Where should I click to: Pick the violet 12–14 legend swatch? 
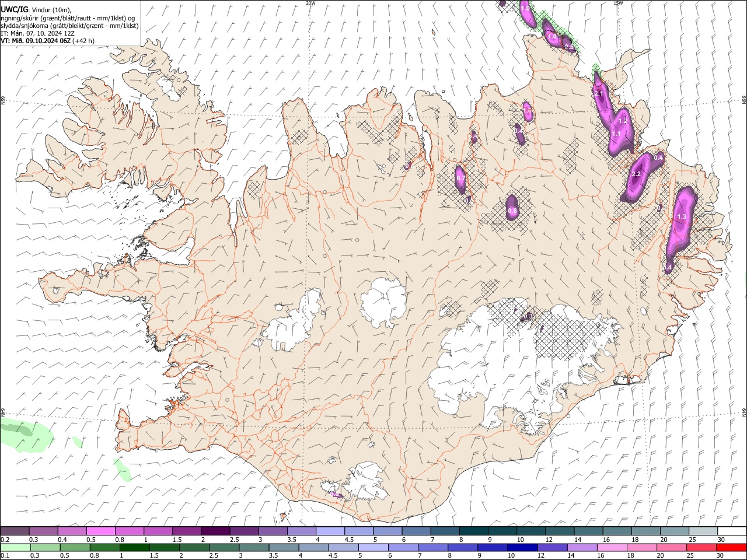tap(551, 548)
